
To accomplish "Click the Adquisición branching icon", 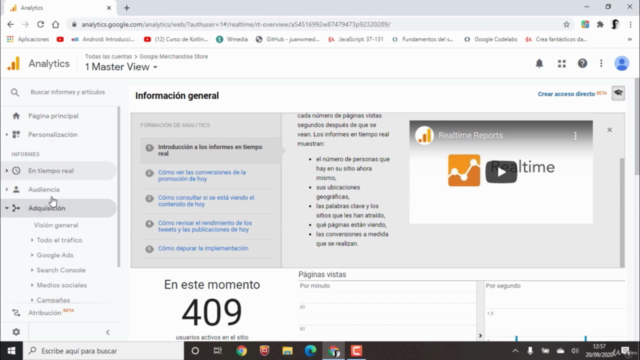I will pyautogui.click(x=16, y=208).
